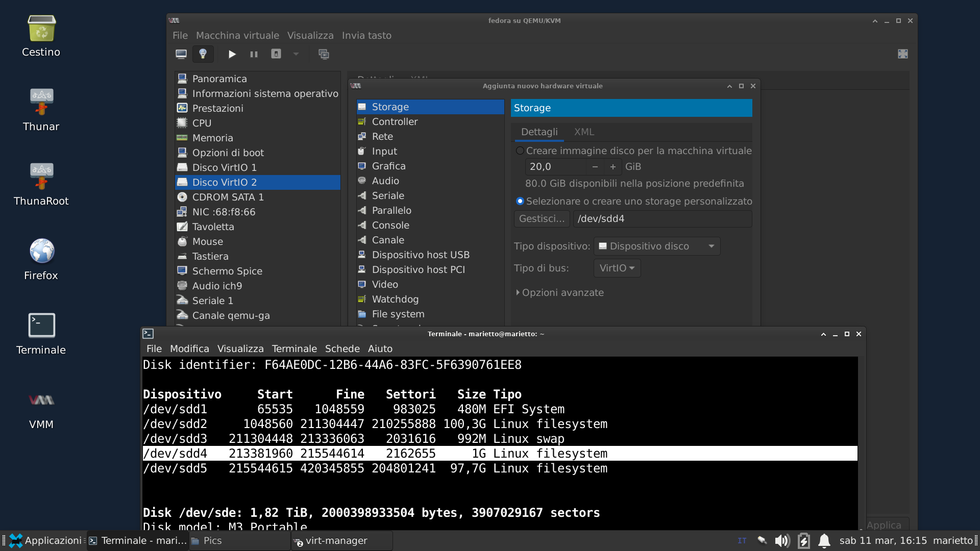Pause the virtual machine
Image resolution: width=980 pixels, height=551 pixels.
(x=254, y=54)
